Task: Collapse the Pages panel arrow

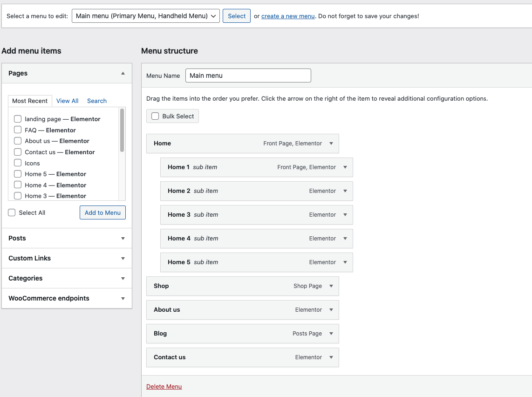Action: pyautogui.click(x=123, y=73)
